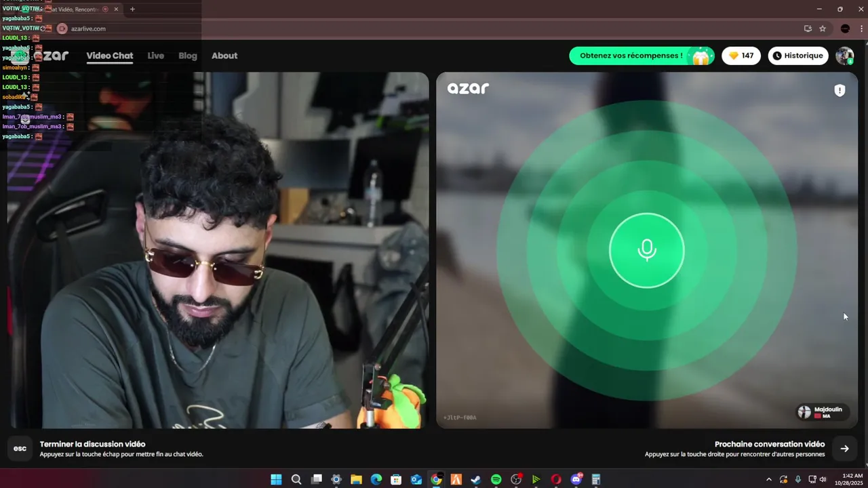This screenshot has width=868, height=488.
Task: Open the profile avatar in the header
Action: [844, 56]
